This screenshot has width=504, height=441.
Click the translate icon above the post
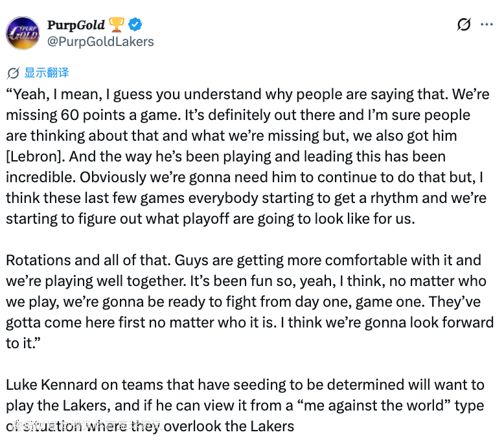[x=13, y=73]
